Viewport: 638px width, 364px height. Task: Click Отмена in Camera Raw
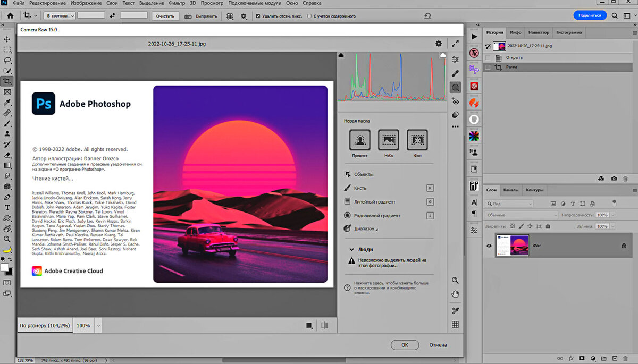tap(438, 345)
